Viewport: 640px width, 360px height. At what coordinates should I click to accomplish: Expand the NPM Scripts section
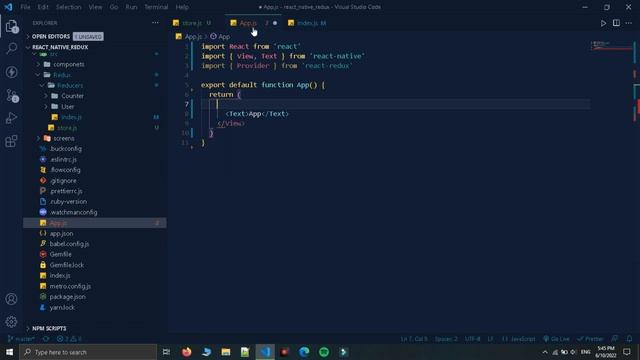(49, 328)
